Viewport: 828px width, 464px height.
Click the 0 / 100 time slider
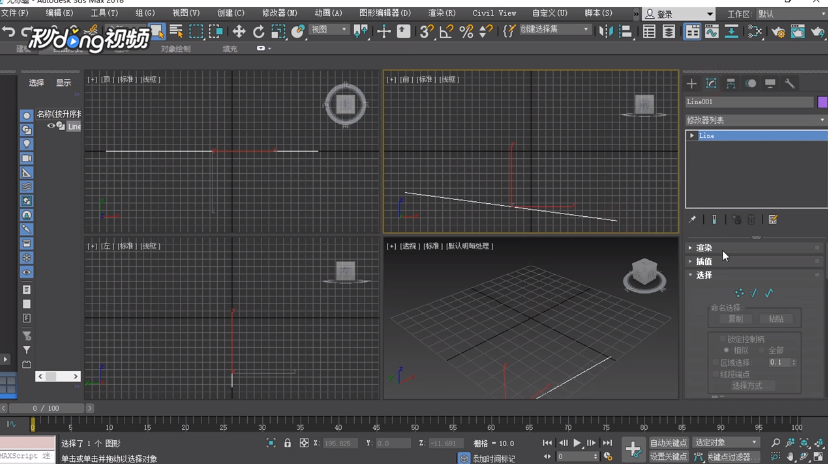pos(46,408)
